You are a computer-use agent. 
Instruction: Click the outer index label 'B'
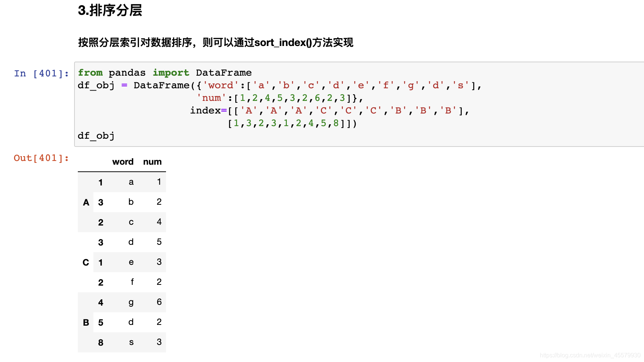pyautogui.click(x=86, y=322)
